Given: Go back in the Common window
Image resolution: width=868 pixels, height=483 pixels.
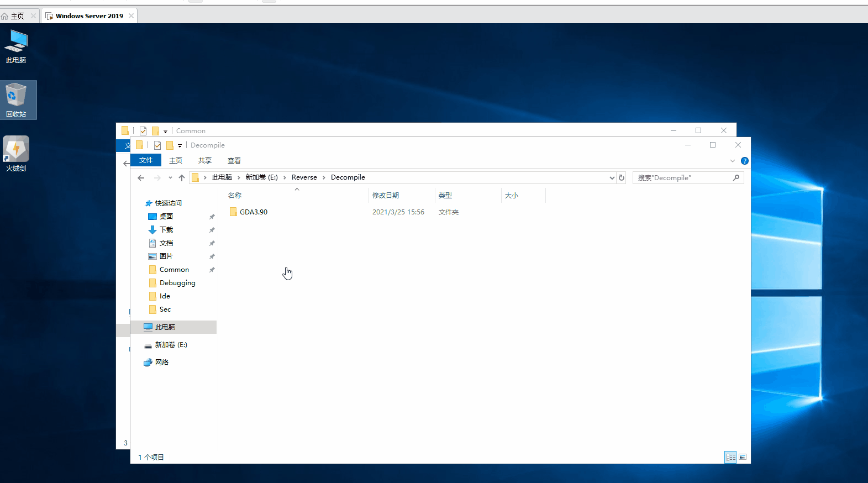Looking at the screenshot, I should (126, 164).
